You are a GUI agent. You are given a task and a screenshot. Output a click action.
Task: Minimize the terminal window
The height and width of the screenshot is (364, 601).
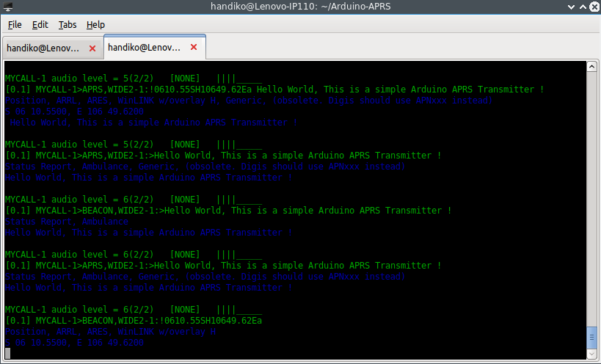point(571,7)
